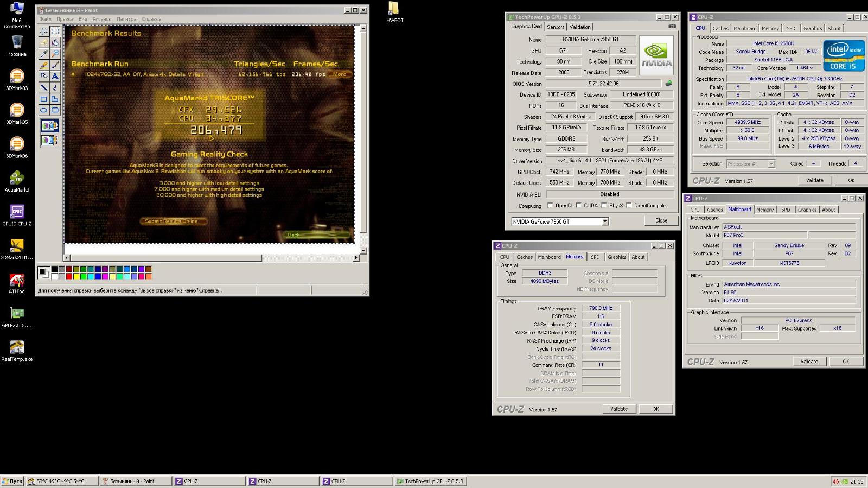Click the GPU-Z screenshot camera icon
The width and height of the screenshot is (868, 488).
[672, 26]
